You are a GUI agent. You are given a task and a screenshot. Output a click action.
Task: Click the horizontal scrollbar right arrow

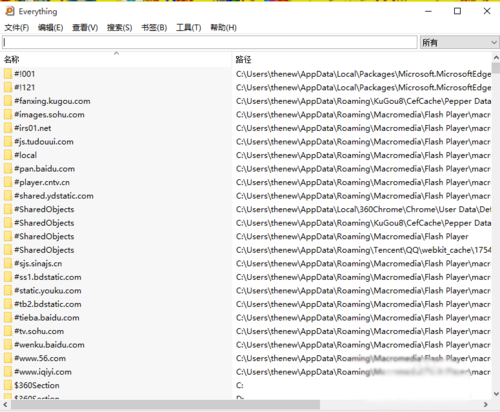(486, 405)
